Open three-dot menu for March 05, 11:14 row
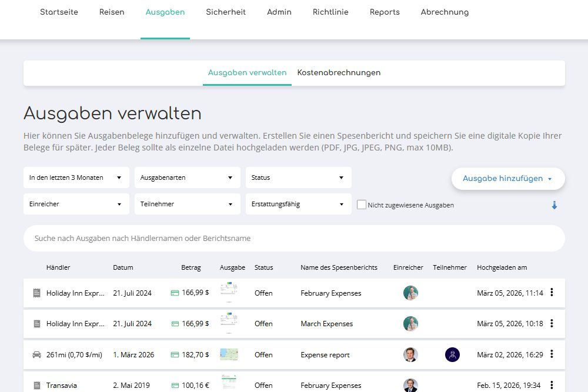588x392 pixels. [x=552, y=292]
